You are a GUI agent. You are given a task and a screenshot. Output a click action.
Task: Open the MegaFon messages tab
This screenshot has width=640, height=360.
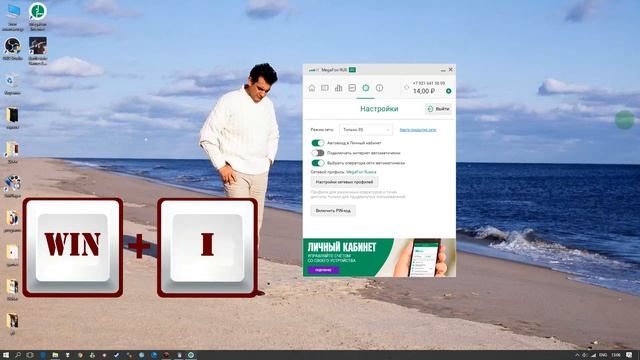[325, 88]
